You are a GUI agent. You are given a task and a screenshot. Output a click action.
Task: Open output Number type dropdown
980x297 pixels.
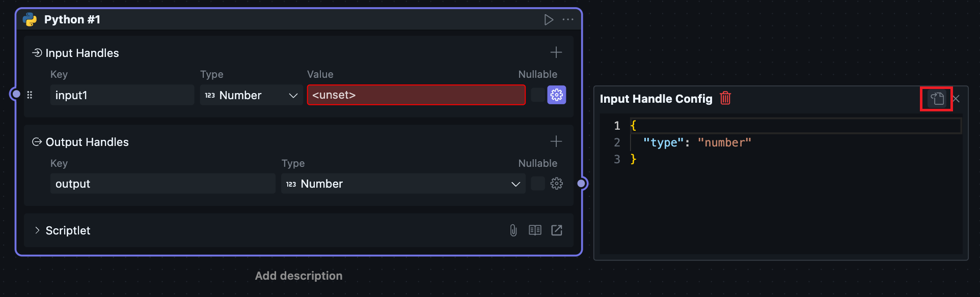[402, 184]
